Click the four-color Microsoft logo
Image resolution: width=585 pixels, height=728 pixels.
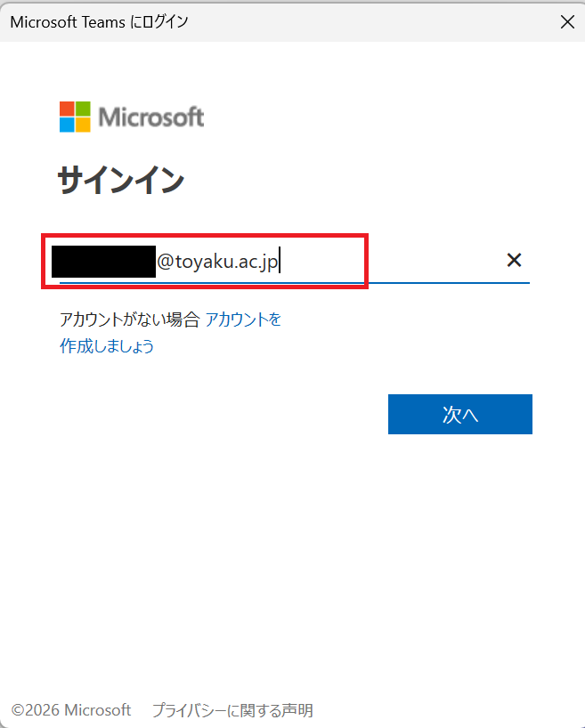pyautogui.click(x=75, y=117)
